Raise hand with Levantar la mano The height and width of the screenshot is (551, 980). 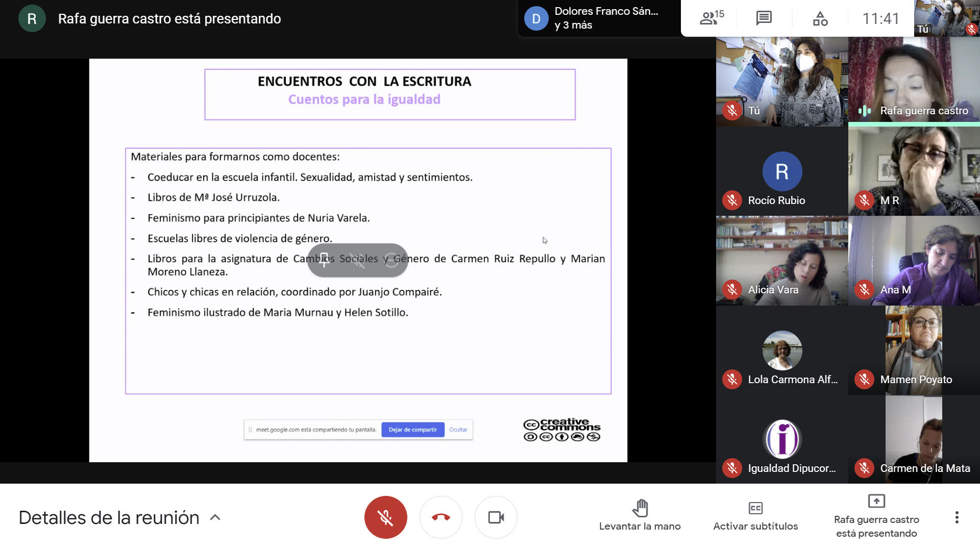coord(640,515)
